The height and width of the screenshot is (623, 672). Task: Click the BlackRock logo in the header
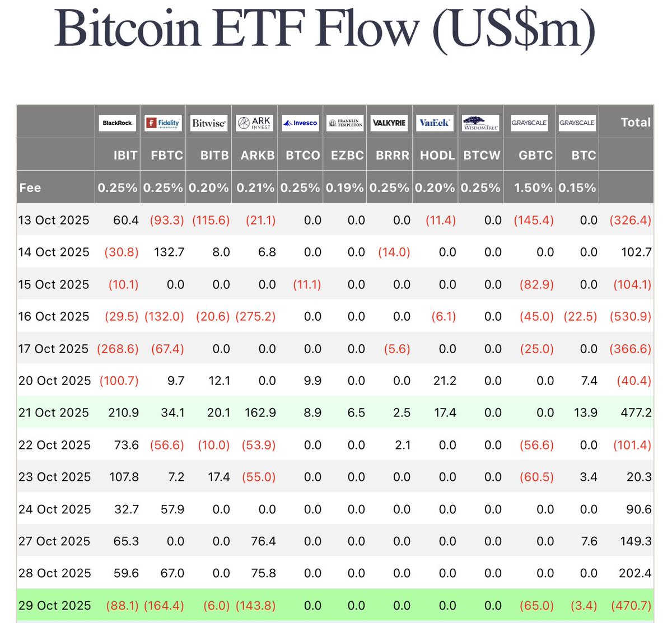tap(118, 123)
